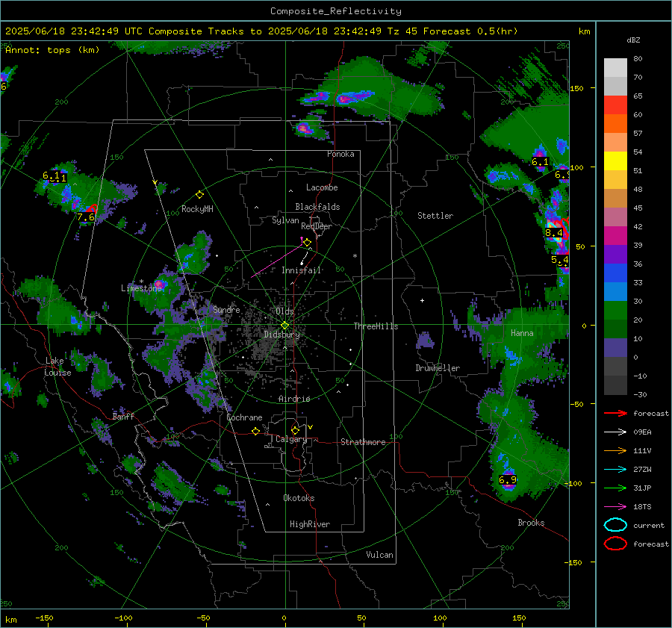Click the Strathmore city label
This screenshot has width=672, height=628.
363,442
